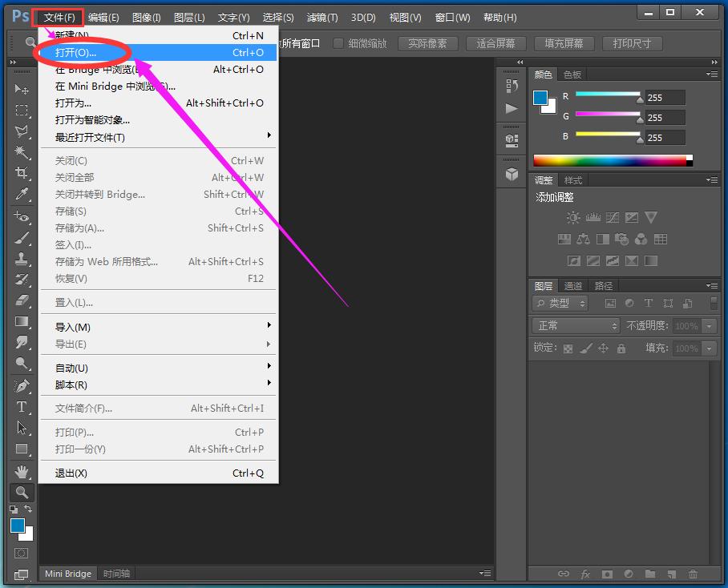
Task: Add a Brightness/Contrast adjustment
Action: [572, 218]
